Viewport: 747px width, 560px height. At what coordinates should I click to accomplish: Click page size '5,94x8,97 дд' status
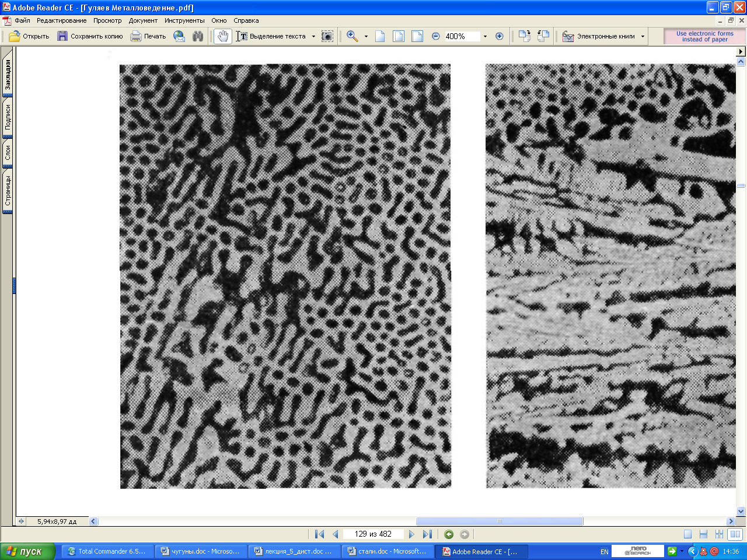pos(57,521)
